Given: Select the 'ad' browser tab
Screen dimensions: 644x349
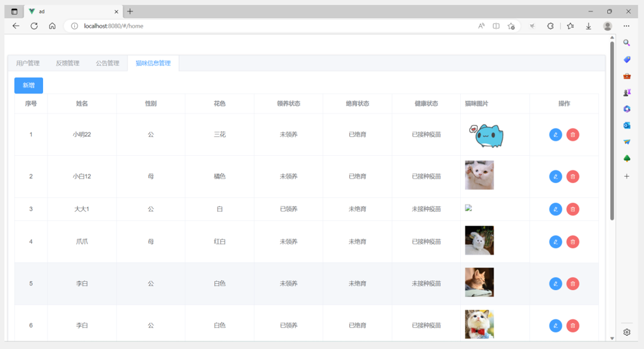Looking at the screenshot, I should tap(73, 11).
